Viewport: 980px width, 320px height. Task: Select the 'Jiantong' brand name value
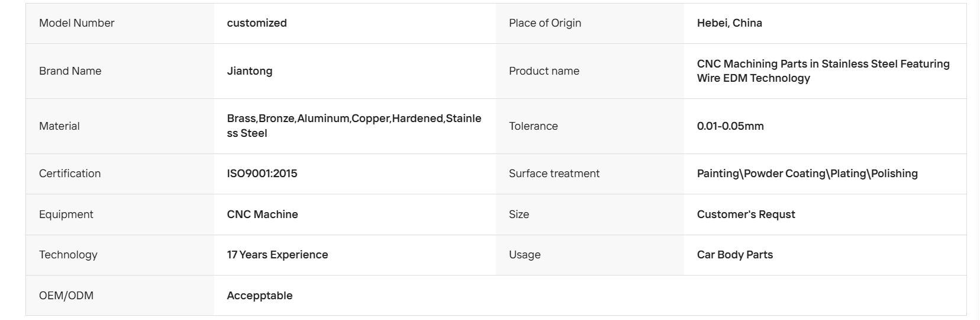[x=250, y=71]
